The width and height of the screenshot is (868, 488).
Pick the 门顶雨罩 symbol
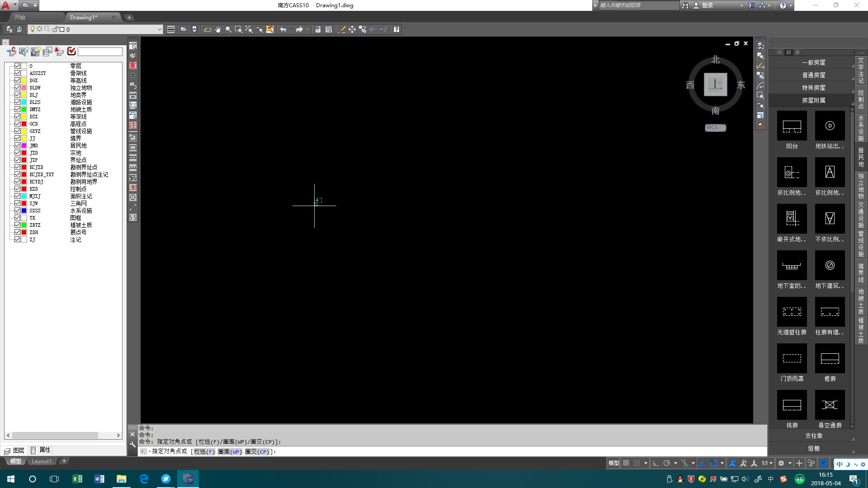792,359
